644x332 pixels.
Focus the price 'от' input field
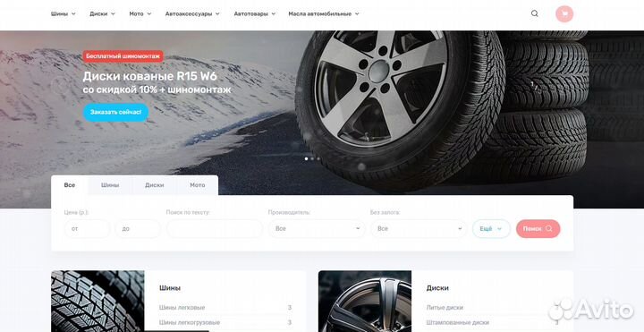click(87, 228)
